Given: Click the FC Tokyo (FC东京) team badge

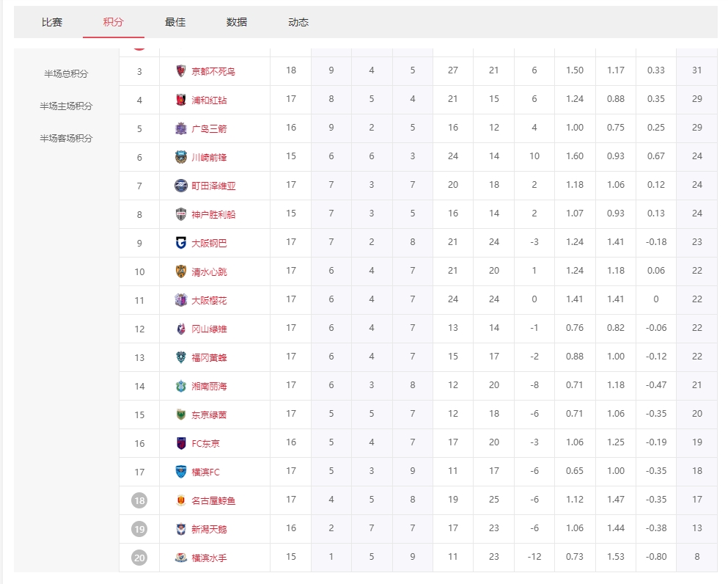Looking at the screenshot, I should point(181,443).
